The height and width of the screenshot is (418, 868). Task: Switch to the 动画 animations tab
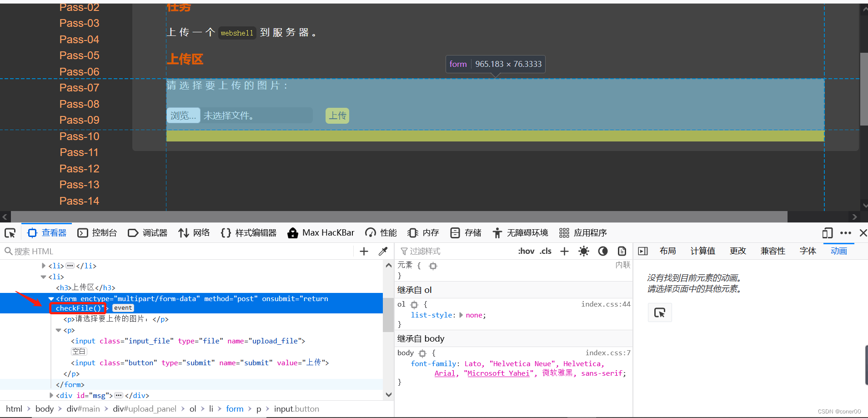pos(838,251)
